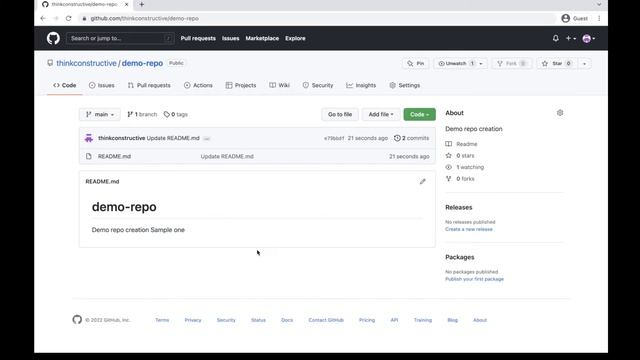Click the Search or jump to field
The width and height of the screenshot is (640, 360).
tap(120, 38)
